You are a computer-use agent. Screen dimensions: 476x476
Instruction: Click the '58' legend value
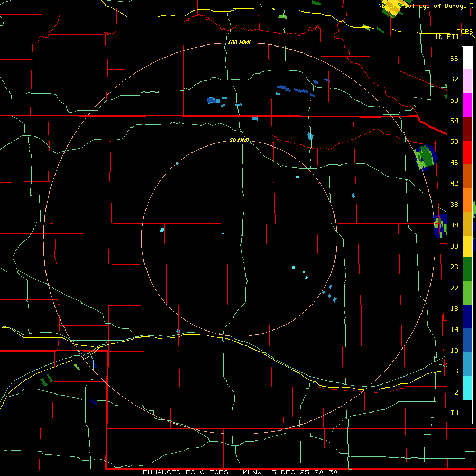click(x=454, y=100)
